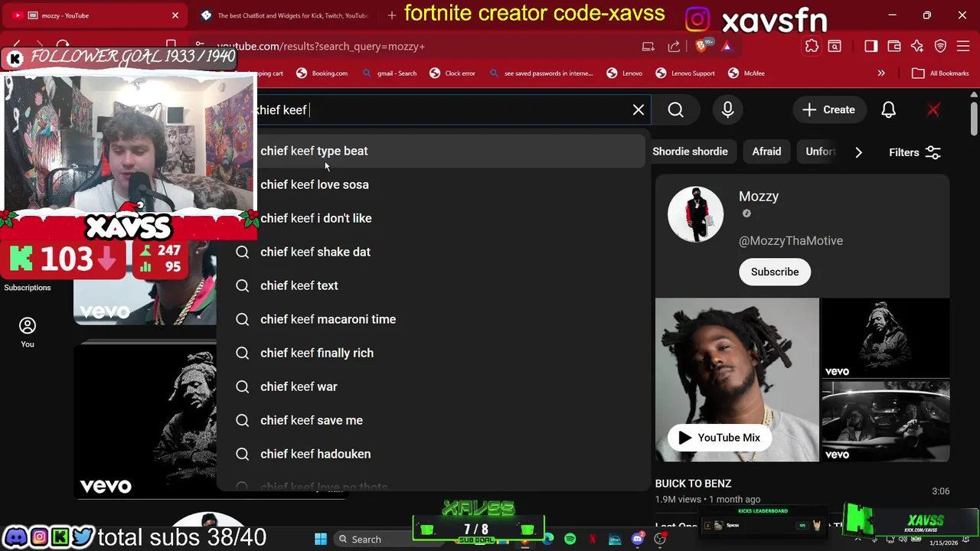Open YouTube notifications bell
The width and height of the screenshot is (980, 551).
tap(888, 110)
